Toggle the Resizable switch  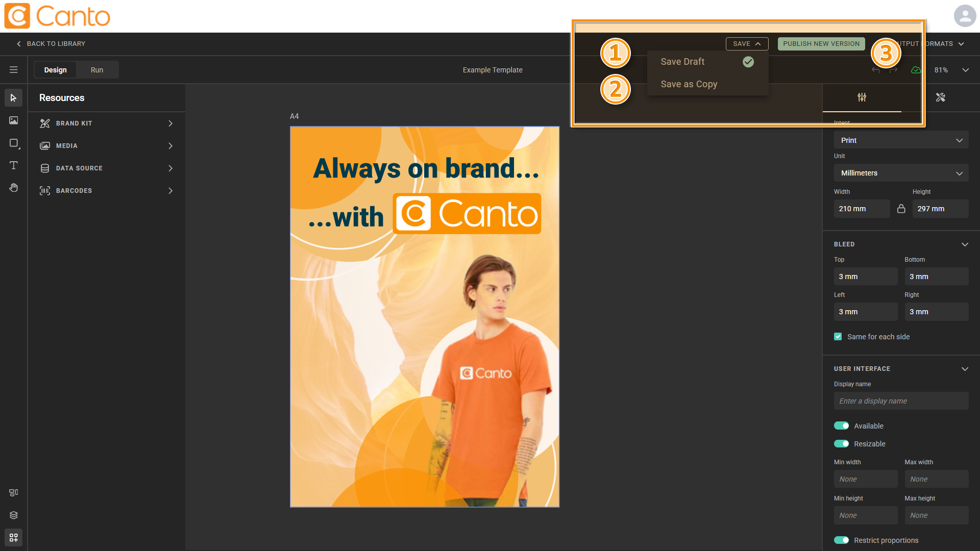pos(841,444)
